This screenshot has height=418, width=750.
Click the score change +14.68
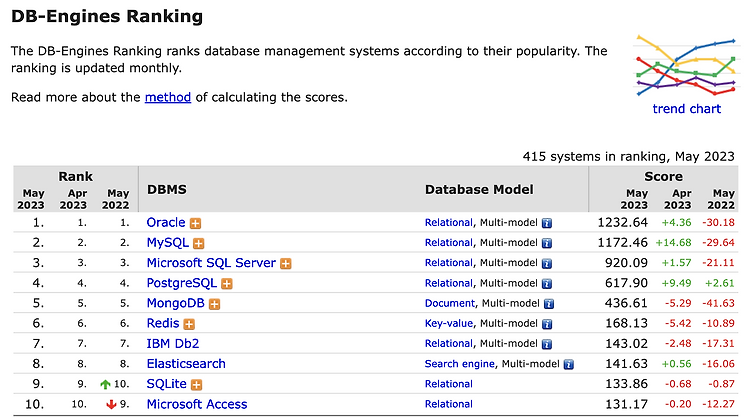point(673,242)
